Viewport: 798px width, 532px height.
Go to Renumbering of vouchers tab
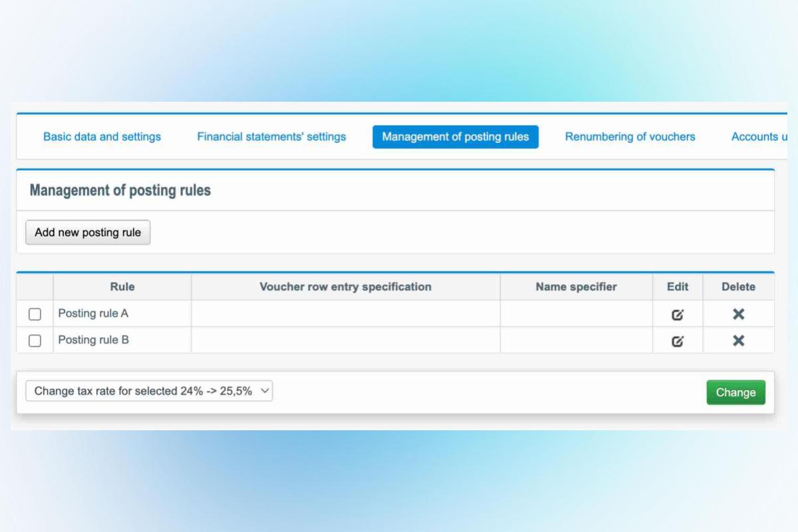pos(630,136)
